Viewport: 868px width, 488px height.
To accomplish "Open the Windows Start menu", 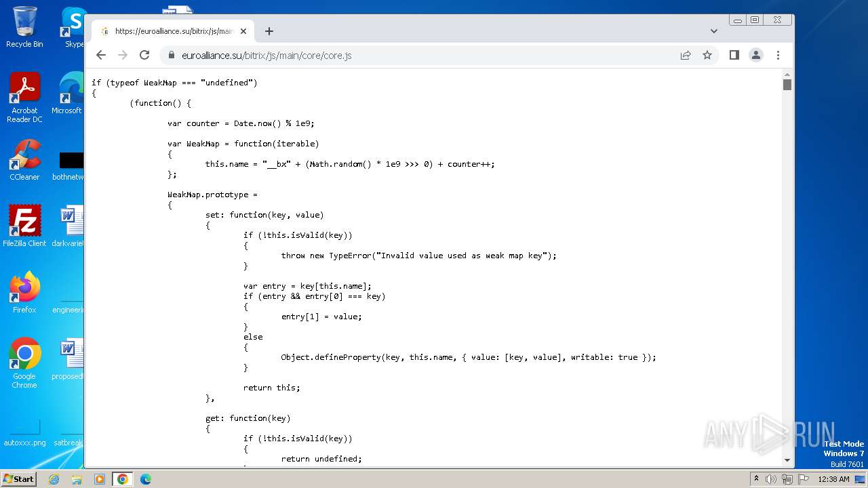I will [x=18, y=479].
